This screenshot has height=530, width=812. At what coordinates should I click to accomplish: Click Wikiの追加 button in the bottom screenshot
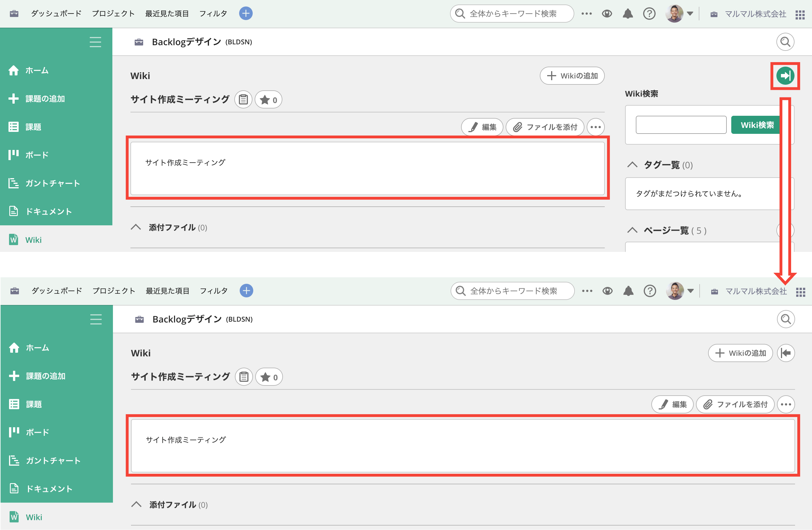[x=740, y=353]
